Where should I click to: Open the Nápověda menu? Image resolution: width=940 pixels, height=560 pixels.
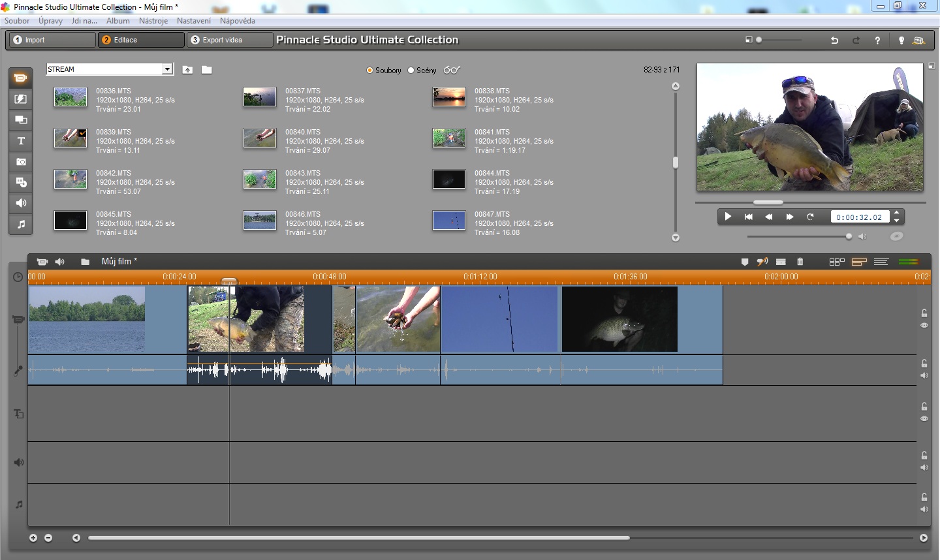pos(238,21)
